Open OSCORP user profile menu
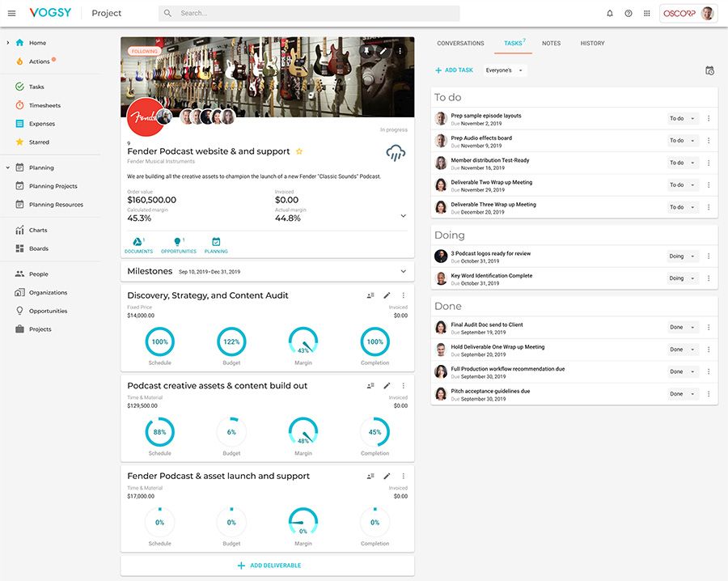The width and height of the screenshot is (728, 581). [x=688, y=14]
